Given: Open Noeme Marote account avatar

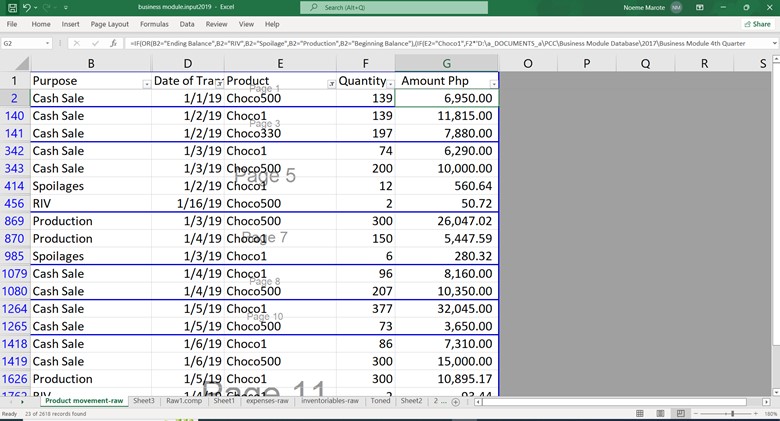Looking at the screenshot, I should click(676, 7).
